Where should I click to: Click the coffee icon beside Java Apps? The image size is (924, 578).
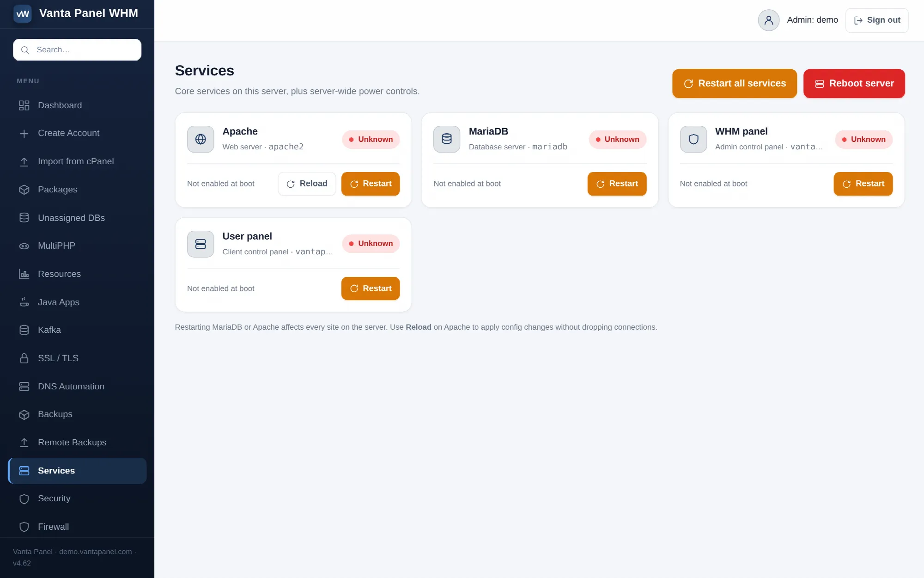click(24, 302)
